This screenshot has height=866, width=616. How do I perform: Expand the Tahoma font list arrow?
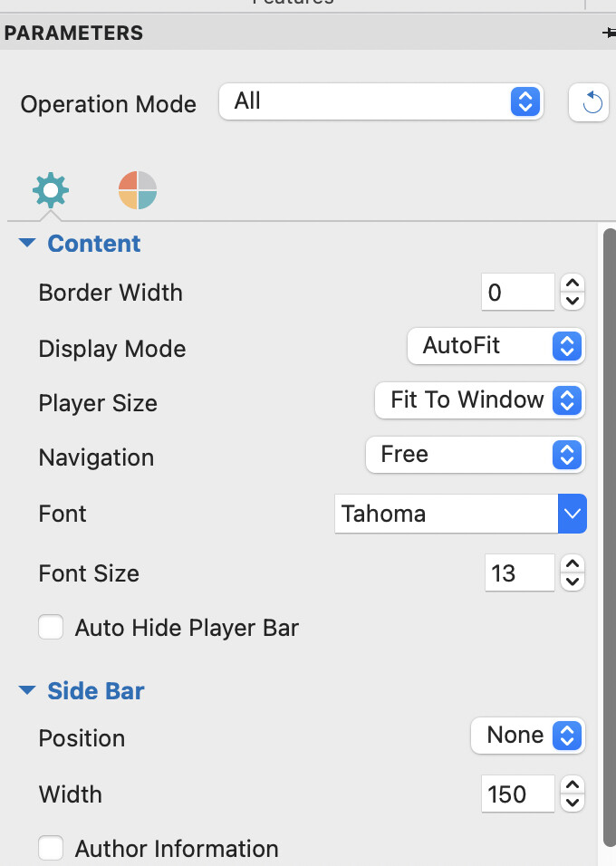click(x=572, y=514)
